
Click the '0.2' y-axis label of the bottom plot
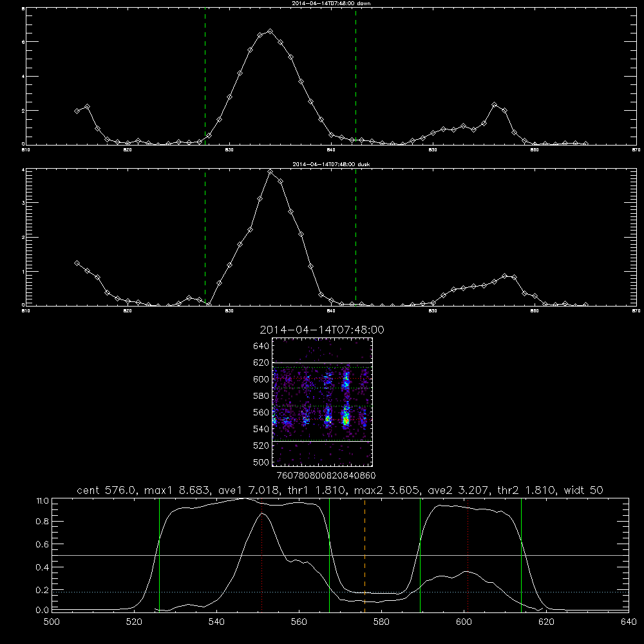click(x=43, y=590)
